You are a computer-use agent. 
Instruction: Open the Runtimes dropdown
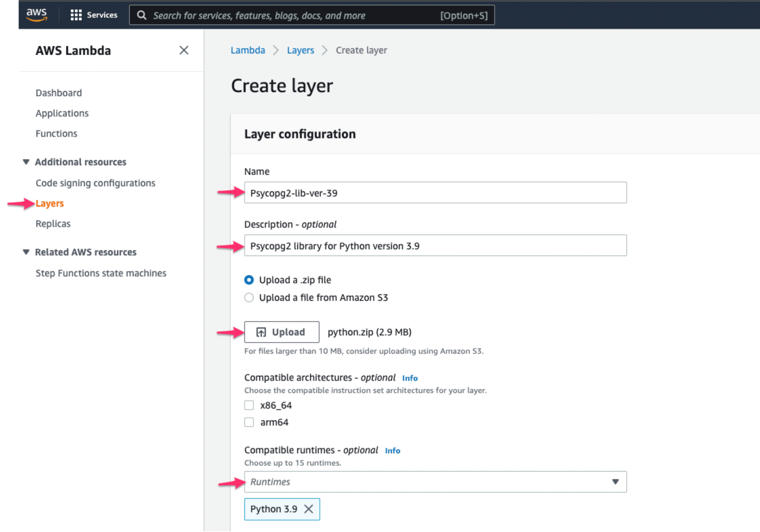point(436,482)
